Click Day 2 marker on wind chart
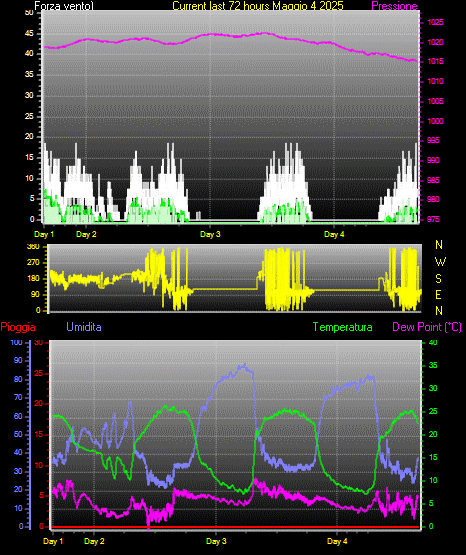 coord(86,234)
